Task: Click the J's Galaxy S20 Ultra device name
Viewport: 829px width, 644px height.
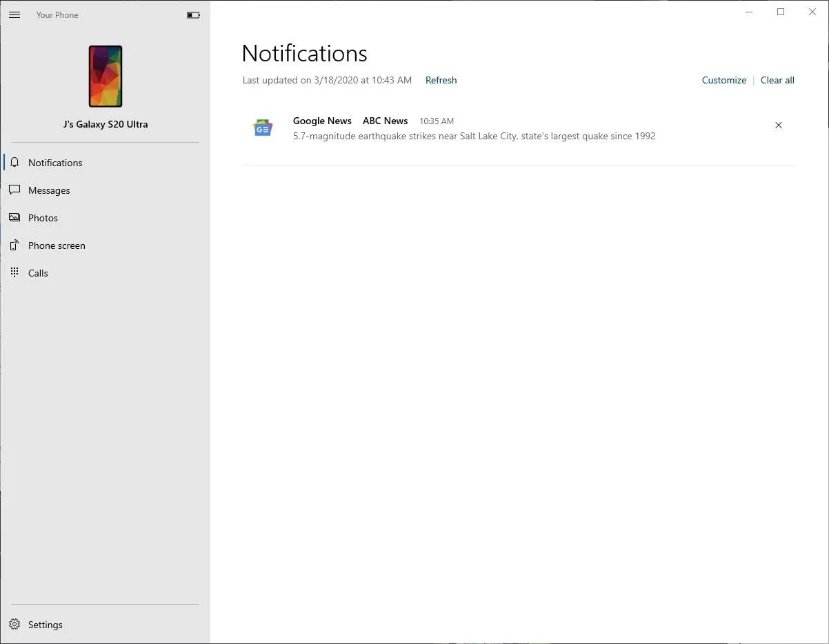Action: tap(106, 124)
